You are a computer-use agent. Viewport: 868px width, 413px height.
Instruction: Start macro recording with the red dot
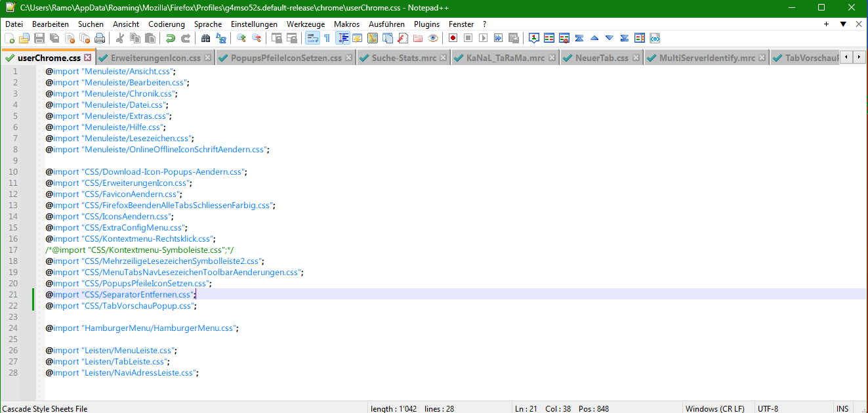(453, 38)
